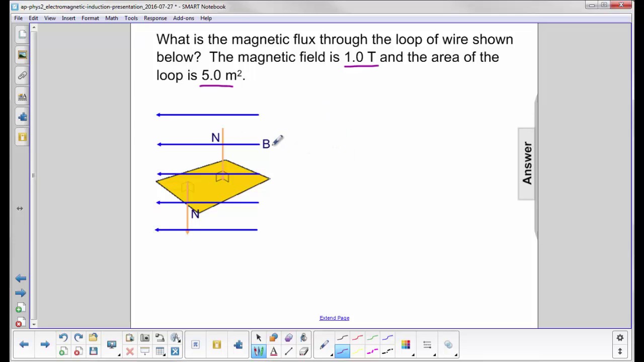Open measurement tools compass dropdown
644x362 pixels.
pos(175,337)
